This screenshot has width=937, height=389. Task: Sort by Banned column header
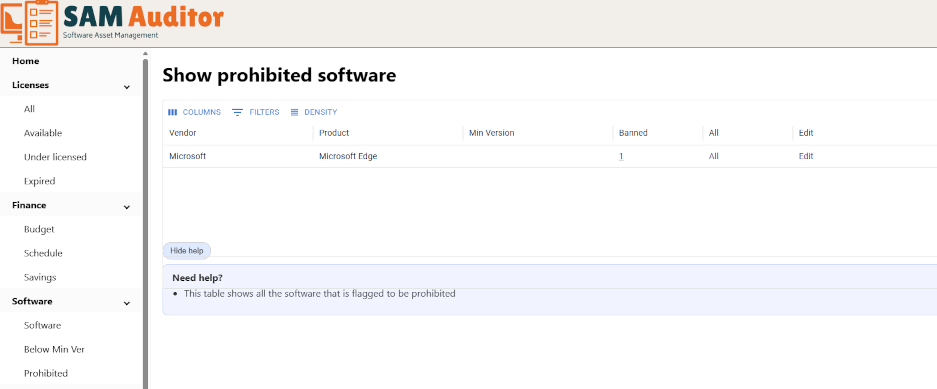pos(633,133)
